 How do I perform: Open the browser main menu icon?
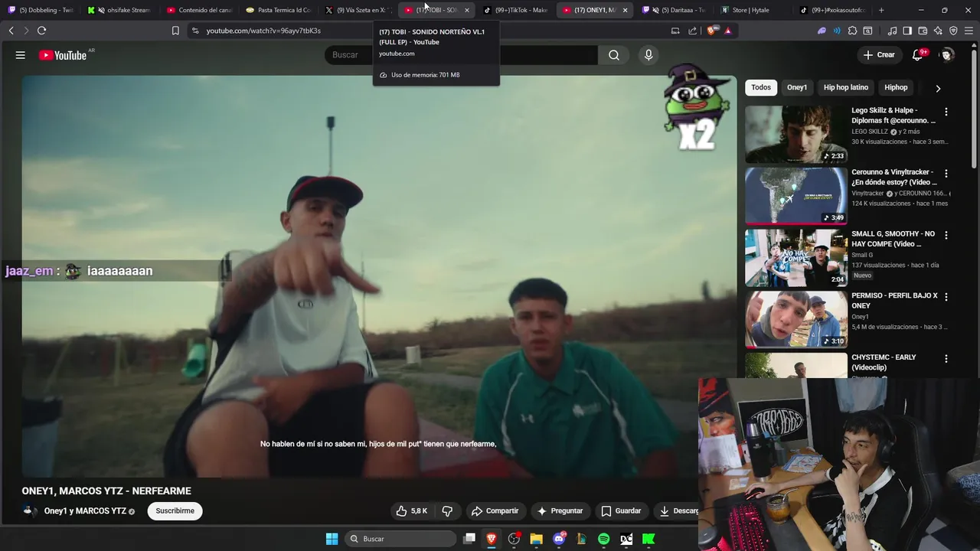tap(969, 31)
